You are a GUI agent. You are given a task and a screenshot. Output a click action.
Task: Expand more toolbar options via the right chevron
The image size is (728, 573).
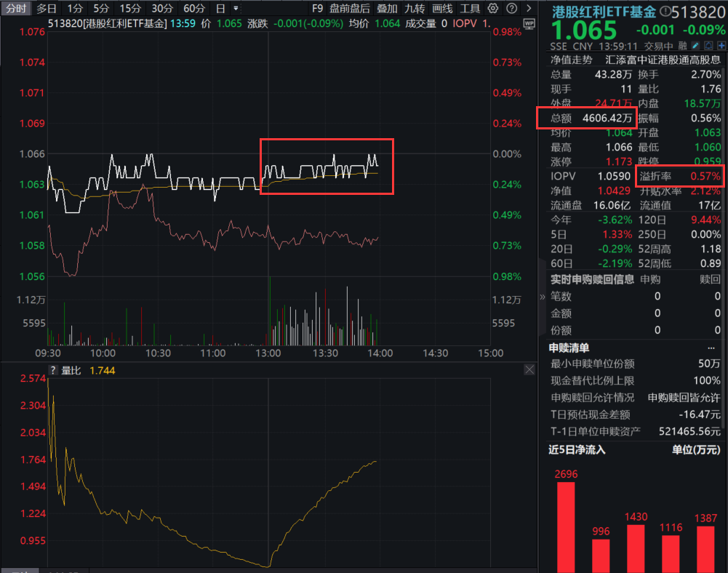pyautogui.click(x=529, y=8)
